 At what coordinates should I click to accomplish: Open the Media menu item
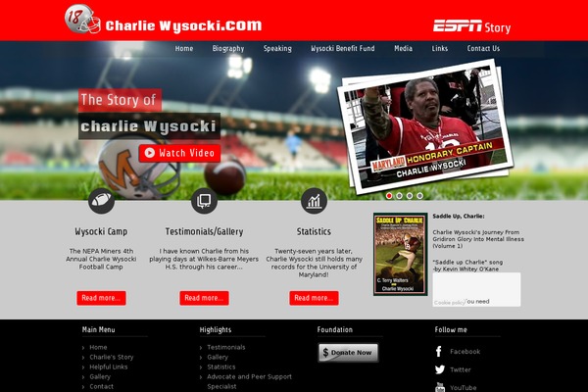coord(403,48)
